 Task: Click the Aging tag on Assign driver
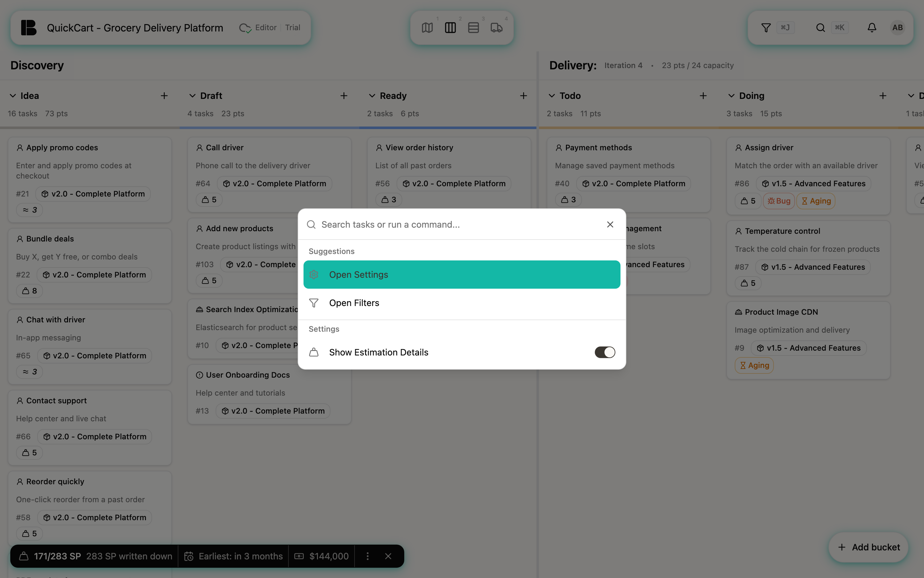click(x=816, y=201)
